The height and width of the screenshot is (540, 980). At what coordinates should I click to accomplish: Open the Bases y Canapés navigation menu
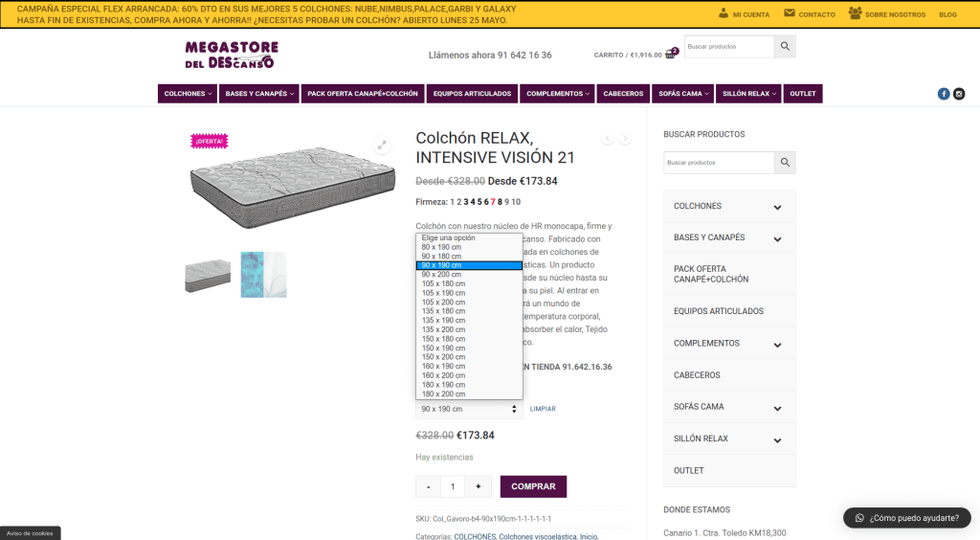[259, 94]
